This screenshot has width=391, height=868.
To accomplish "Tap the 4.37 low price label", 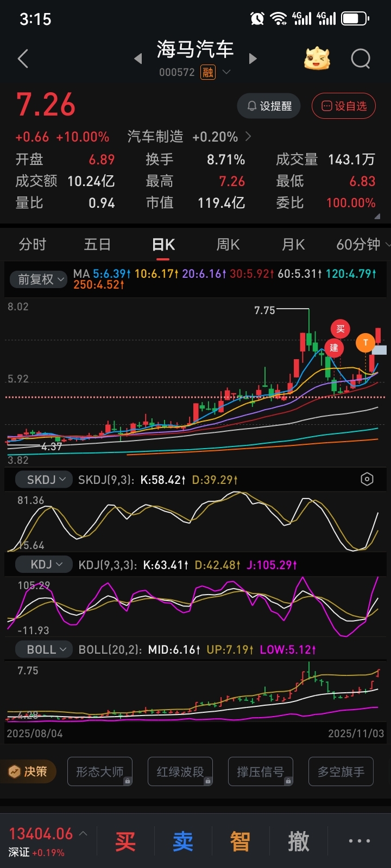I will [51, 446].
